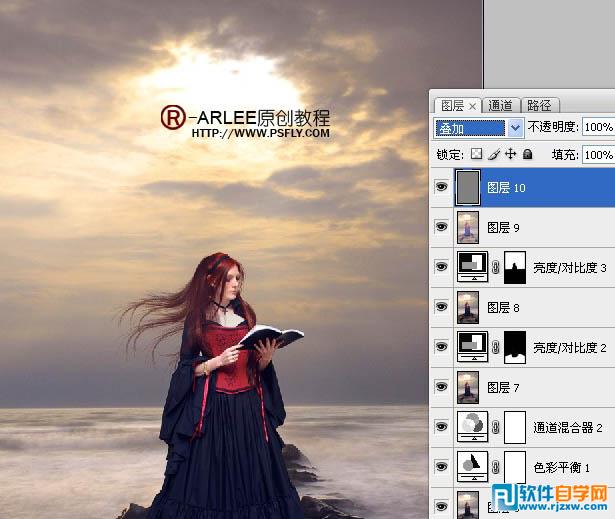
Task: Switch to the 路径 (Paths) tab
Action: pos(539,106)
